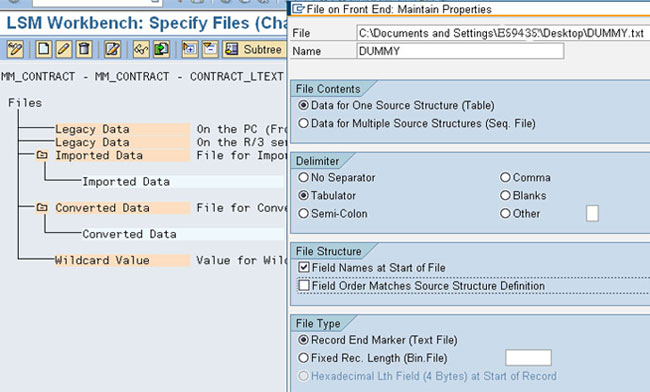Click into the Name field containing DUMMY

coord(460,51)
